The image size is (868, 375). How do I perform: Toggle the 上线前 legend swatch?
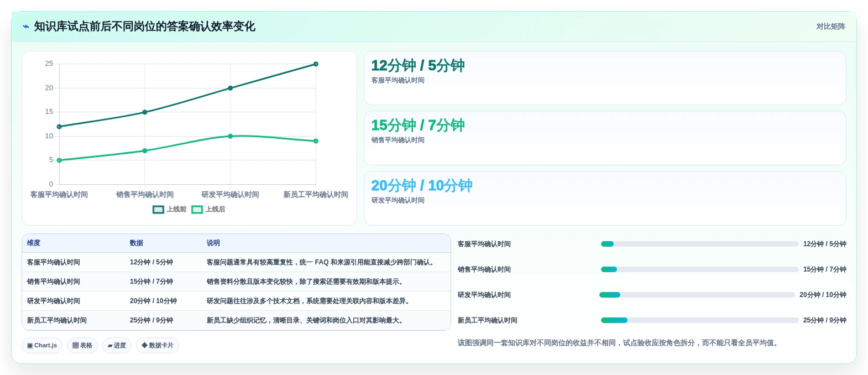158,210
